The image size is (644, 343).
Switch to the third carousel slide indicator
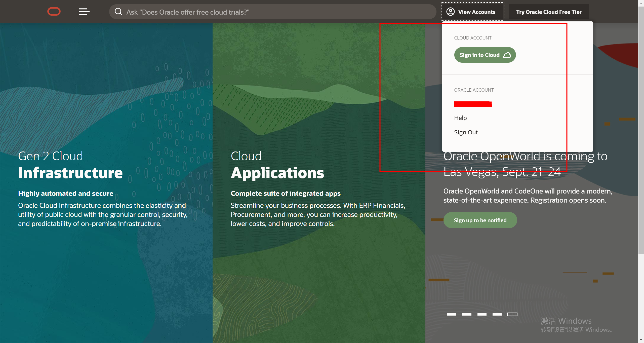[482, 314]
